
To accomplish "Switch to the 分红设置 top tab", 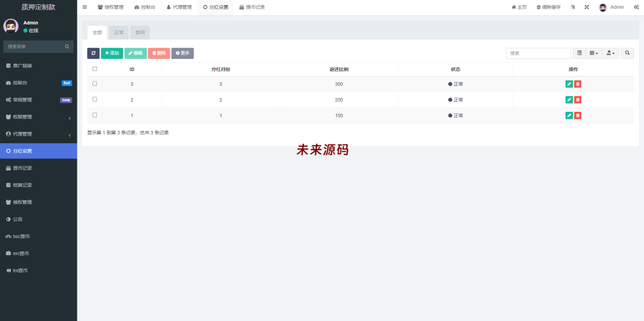I will pyautogui.click(x=216, y=8).
